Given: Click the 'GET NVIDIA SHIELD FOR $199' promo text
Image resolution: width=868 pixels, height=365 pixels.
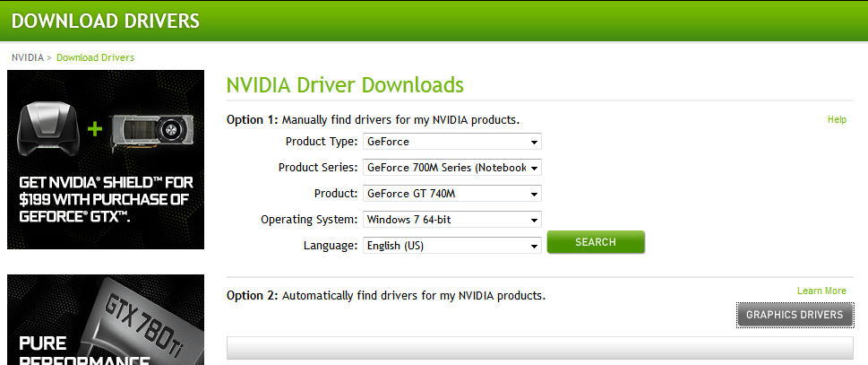Looking at the screenshot, I should pos(103,200).
